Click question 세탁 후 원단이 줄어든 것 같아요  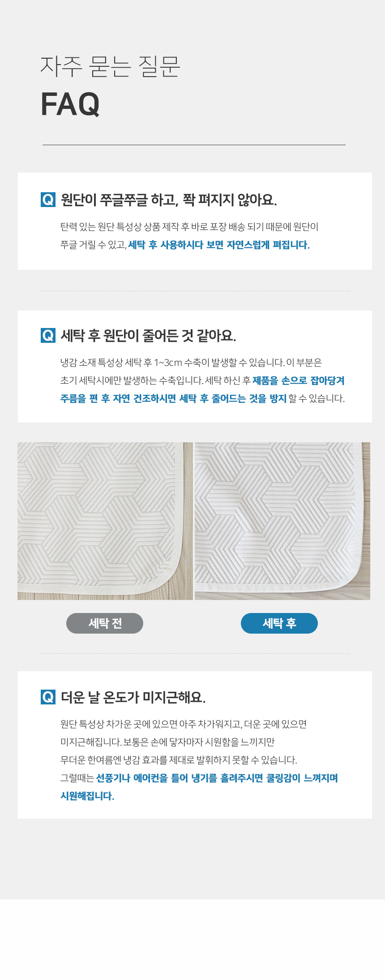point(148,335)
